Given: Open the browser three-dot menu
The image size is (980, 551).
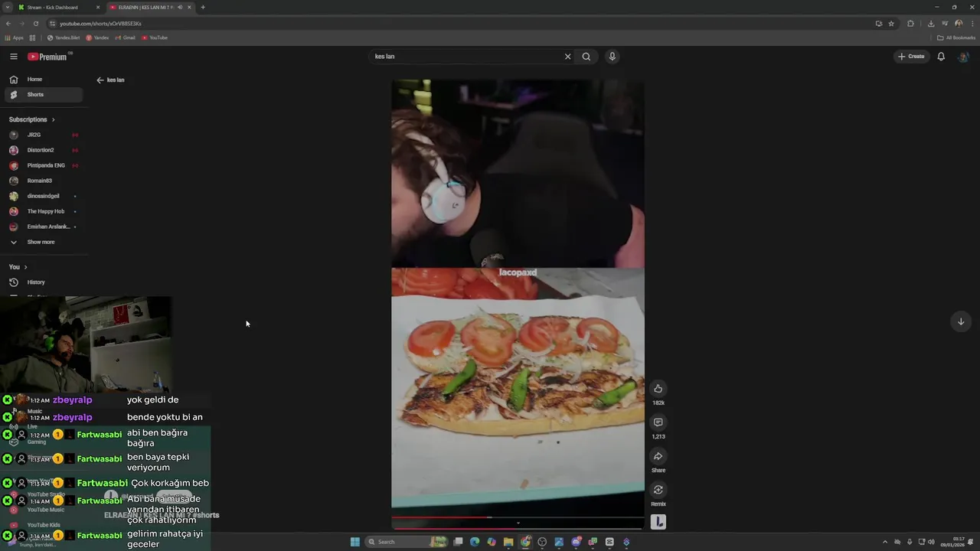Looking at the screenshot, I should pos(972,24).
